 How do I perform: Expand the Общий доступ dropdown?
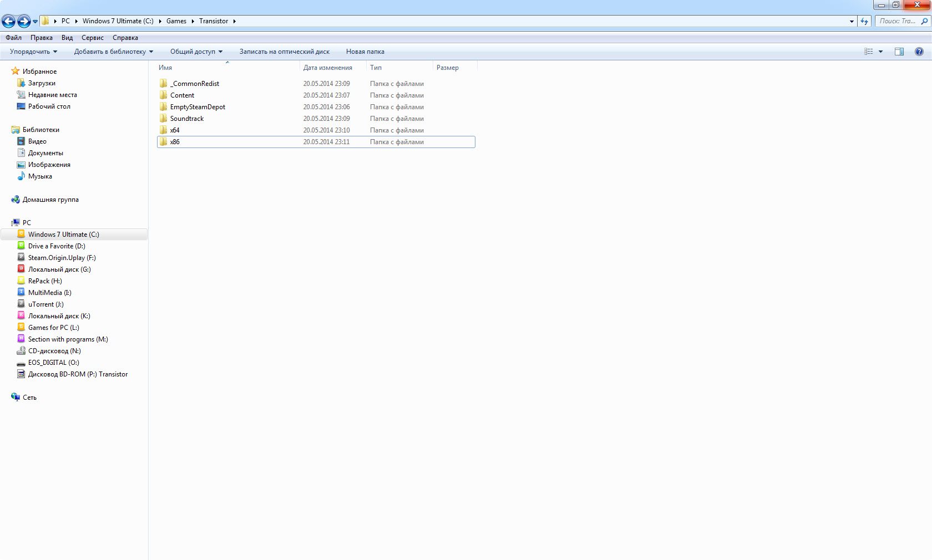point(196,52)
